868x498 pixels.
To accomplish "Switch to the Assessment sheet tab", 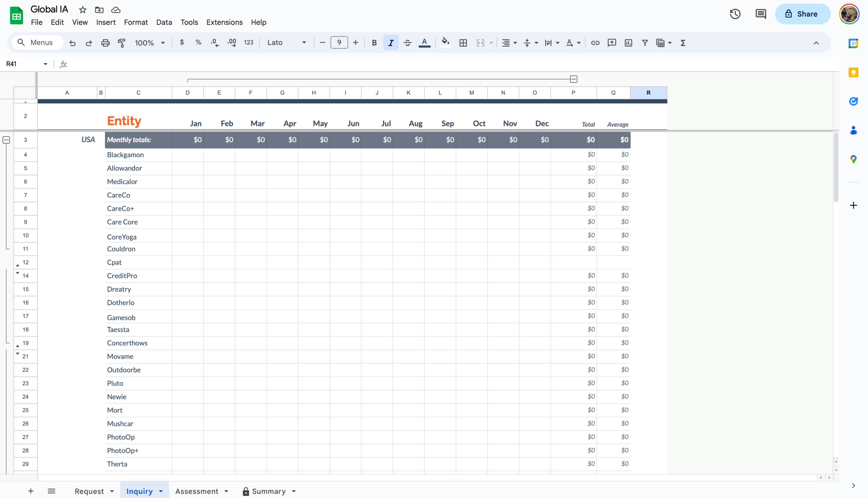I will click(x=197, y=491).
